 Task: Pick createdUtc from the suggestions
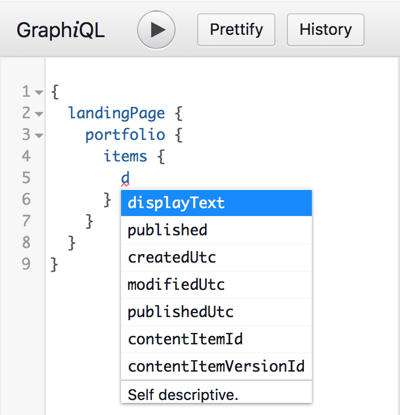(x=216, y=257)
